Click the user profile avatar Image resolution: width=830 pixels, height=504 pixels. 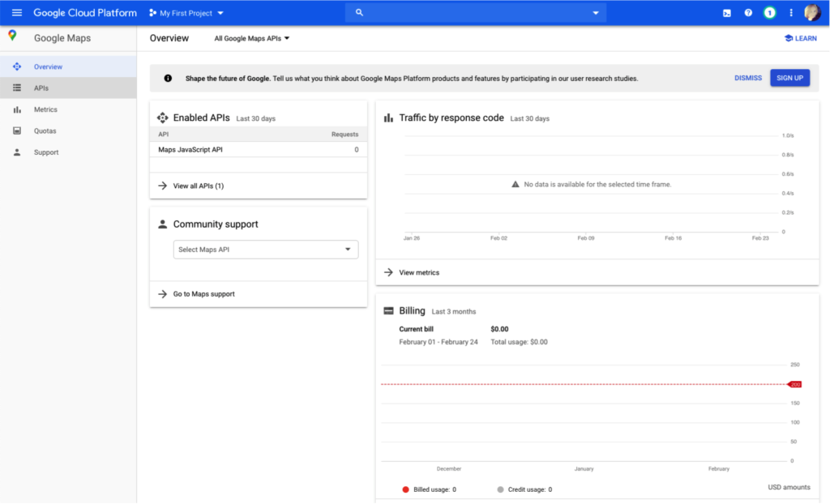coord(812,12)
